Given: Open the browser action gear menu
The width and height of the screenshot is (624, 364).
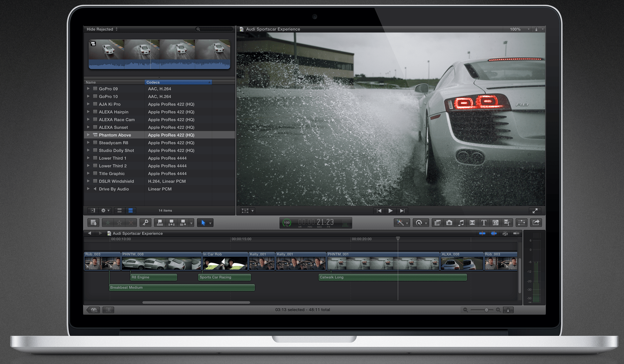Looking at the screenshot, I should click(105, 210).
